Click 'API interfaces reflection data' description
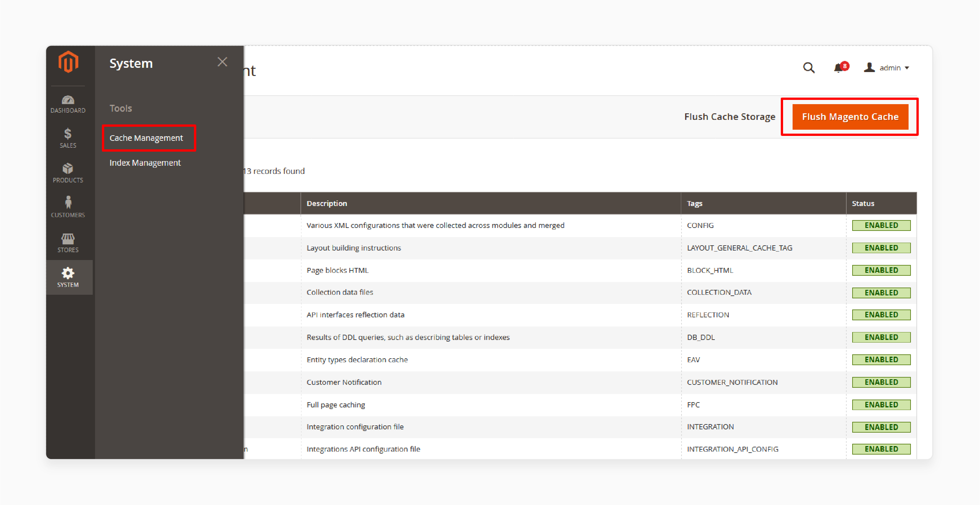 coord(355,315)
